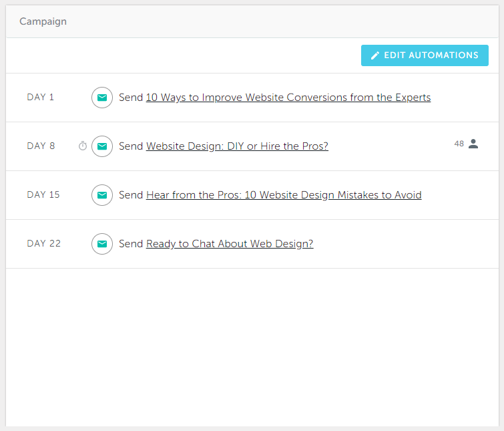Click the DAY 8 label
The width and height of the screenshot is (504, 431).
click(41, 146)
